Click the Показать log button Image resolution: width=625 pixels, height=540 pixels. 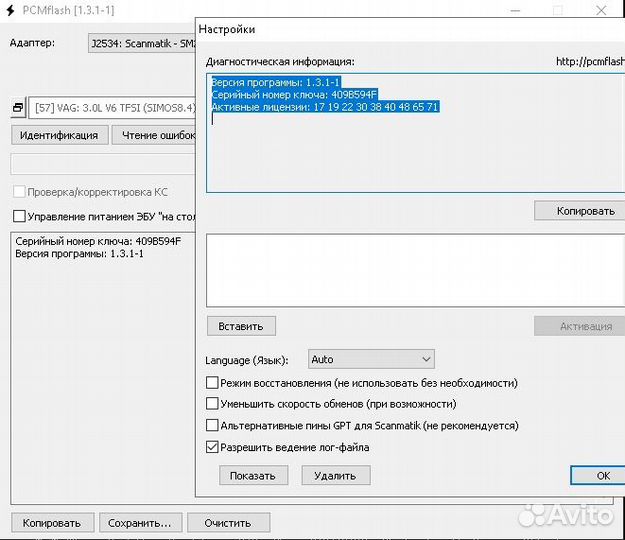[254, 475]
